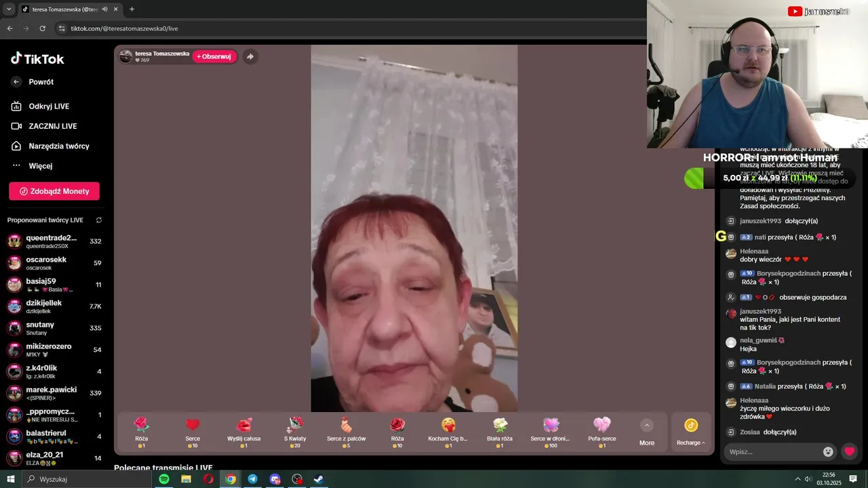Open Telegram from the taskbar

click(252, 479)
